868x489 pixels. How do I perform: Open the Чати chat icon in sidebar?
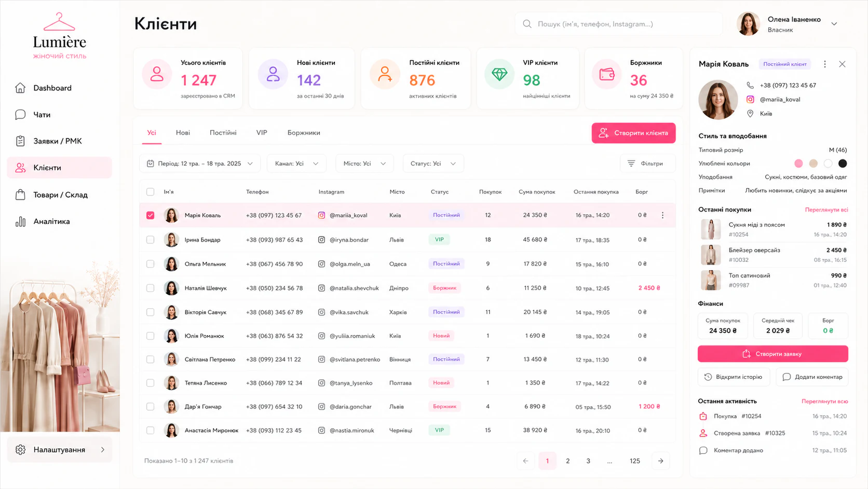20,114
